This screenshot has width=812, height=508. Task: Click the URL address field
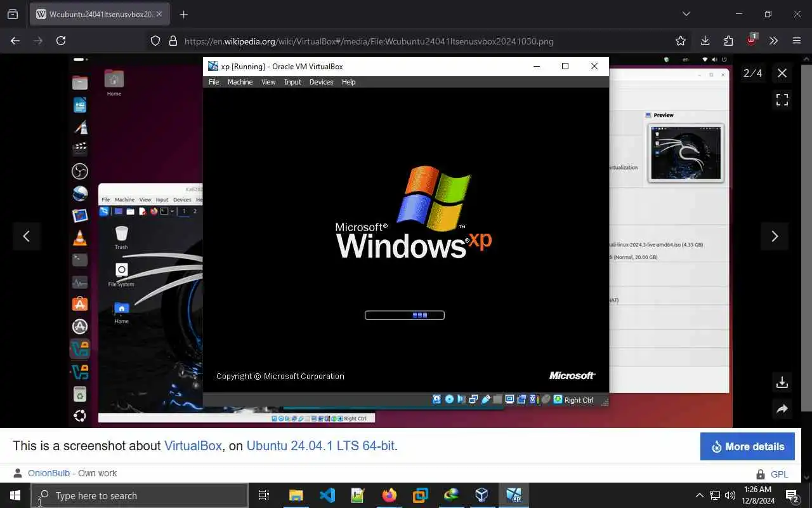pos(419,41)
